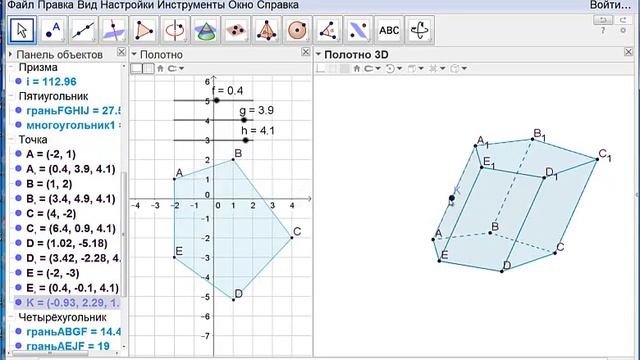
Task: Click home view icon in Полотно toolbar
Action: point(160,69)
